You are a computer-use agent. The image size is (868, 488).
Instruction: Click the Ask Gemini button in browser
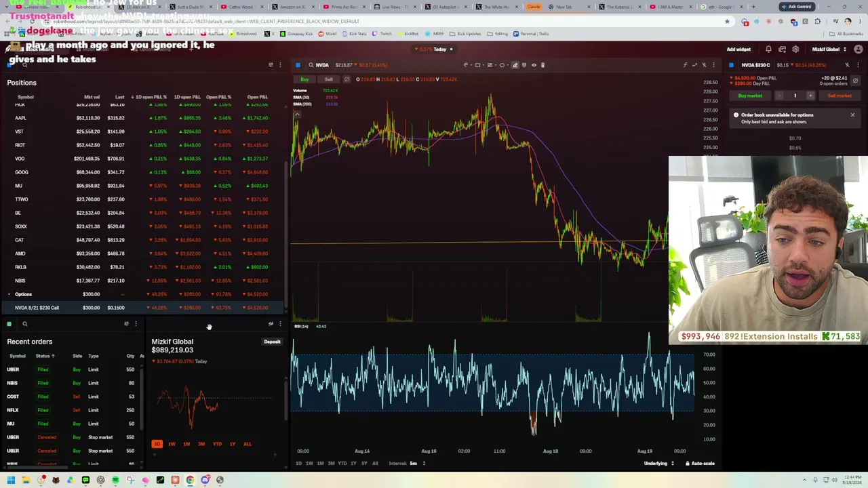click(796, 7)
